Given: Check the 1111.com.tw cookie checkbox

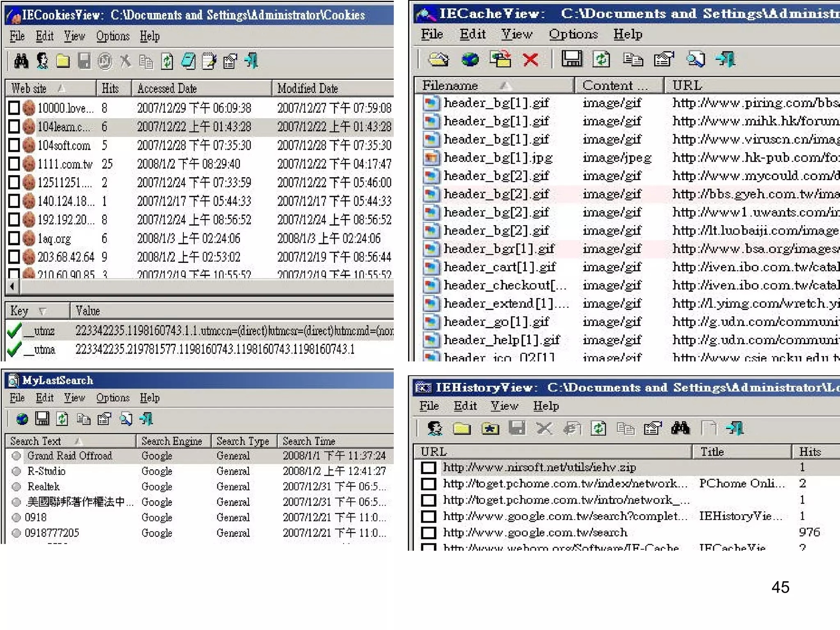Looking at the screenshot, I should tap(14, 164).
